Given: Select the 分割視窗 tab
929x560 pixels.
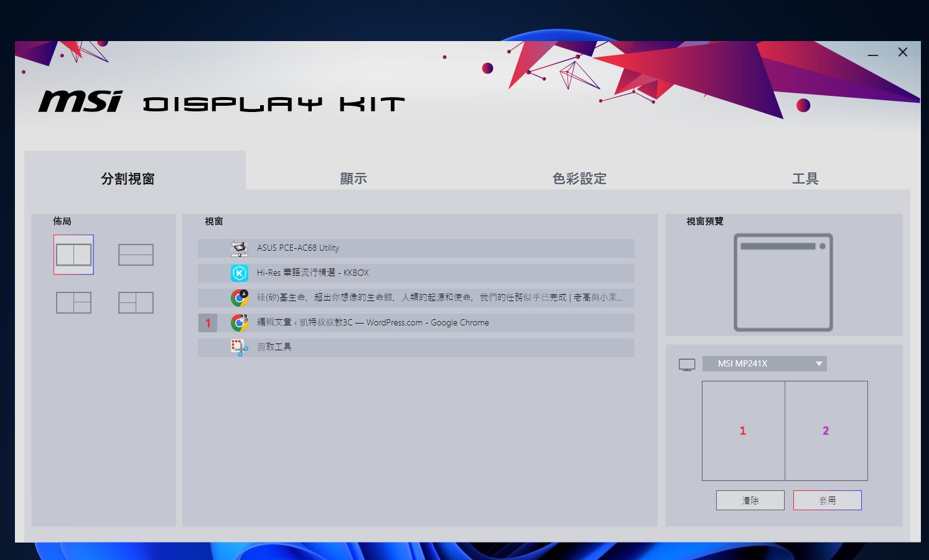Looking at the screenshot, I should (128, 179).
